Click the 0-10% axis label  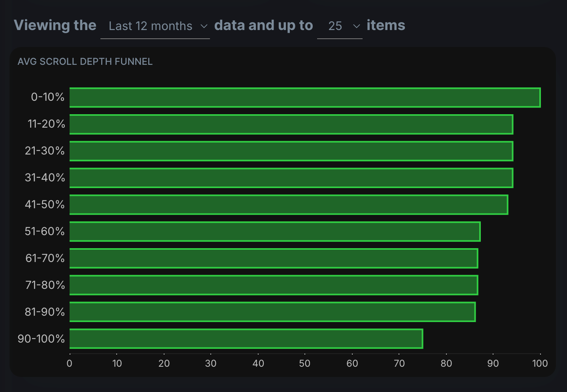(x=48, y=97)
